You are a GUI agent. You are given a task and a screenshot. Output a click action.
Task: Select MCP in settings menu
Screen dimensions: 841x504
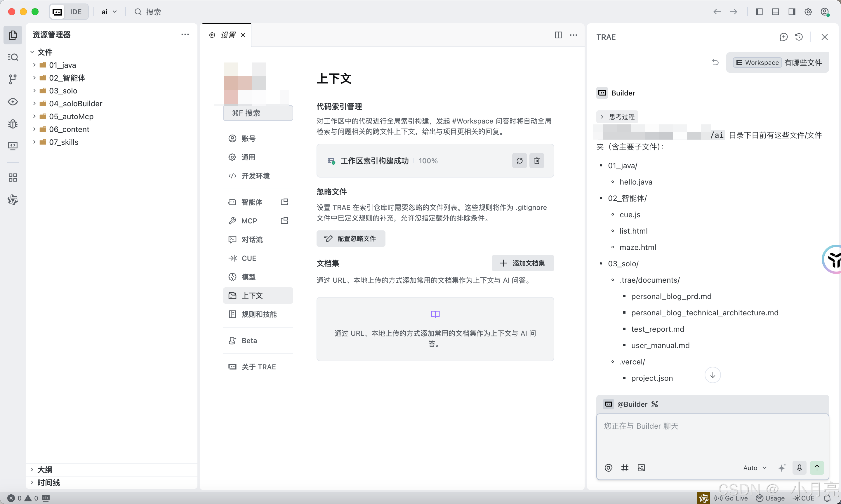258,221
